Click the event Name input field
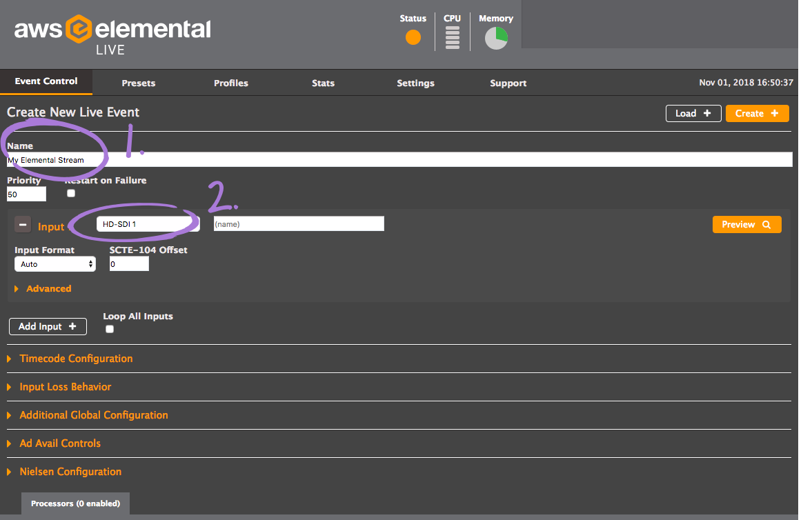The image size is (812, 520). point(399,159)
